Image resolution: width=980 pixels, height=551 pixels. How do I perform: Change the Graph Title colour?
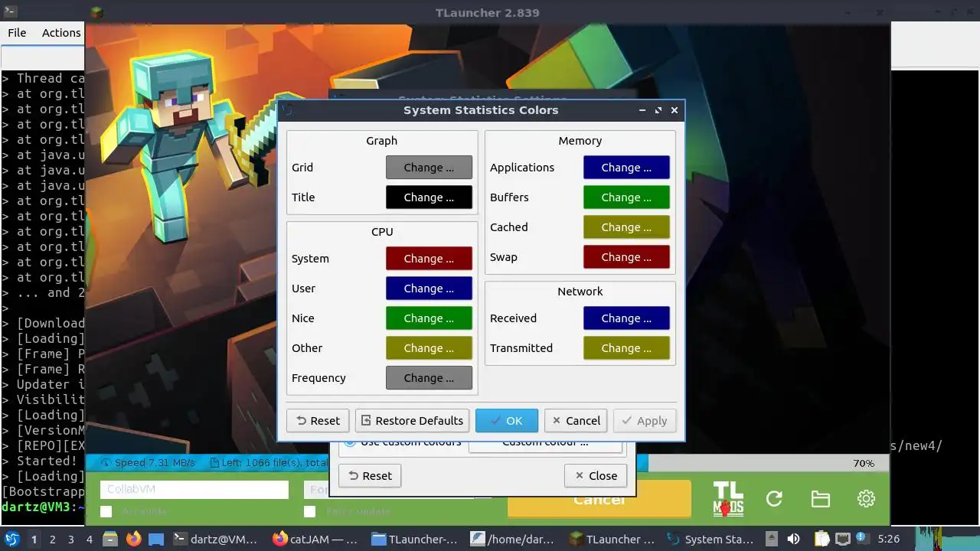coord(429,197)
